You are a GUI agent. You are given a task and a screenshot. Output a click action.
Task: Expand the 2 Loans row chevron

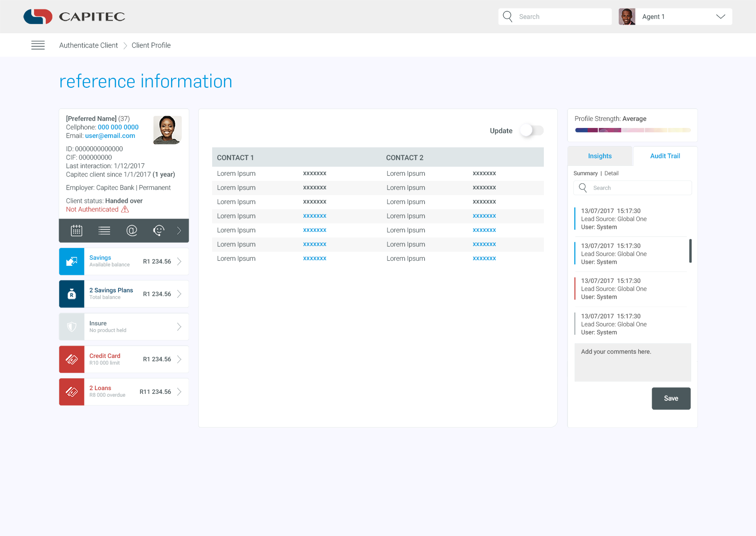pos(179,392)
